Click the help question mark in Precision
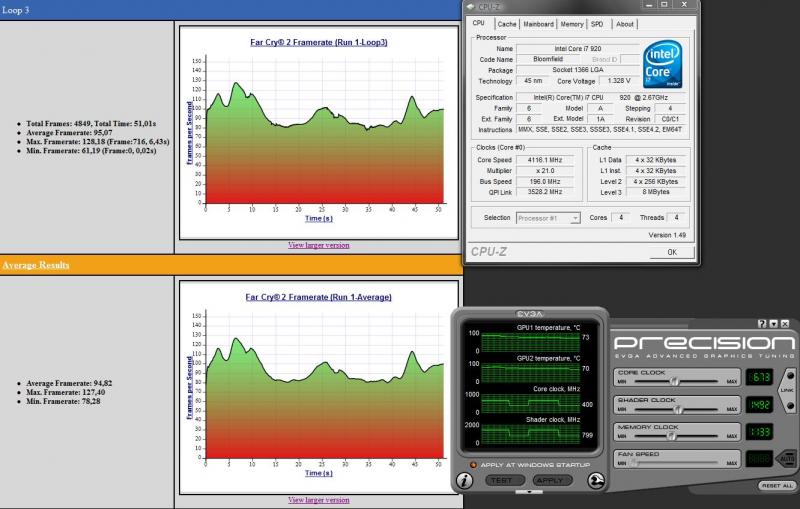Viewport: 800px width, 509px height. click(762, 324)
